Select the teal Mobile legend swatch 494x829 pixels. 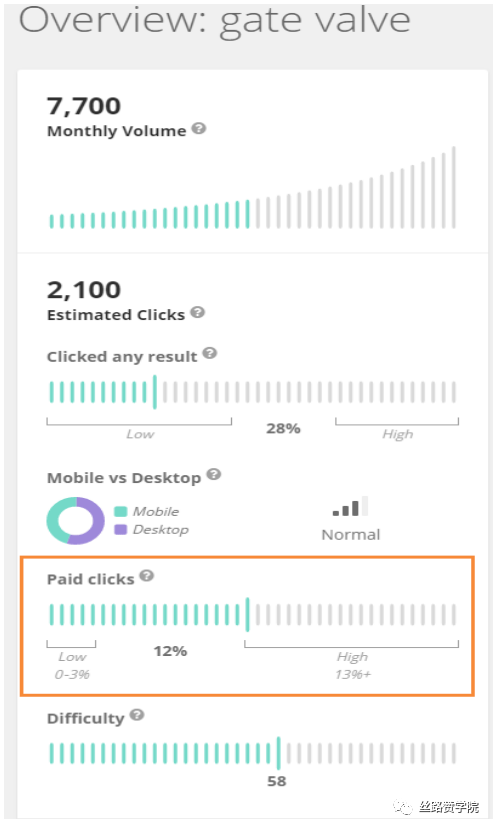click(121, 511)
